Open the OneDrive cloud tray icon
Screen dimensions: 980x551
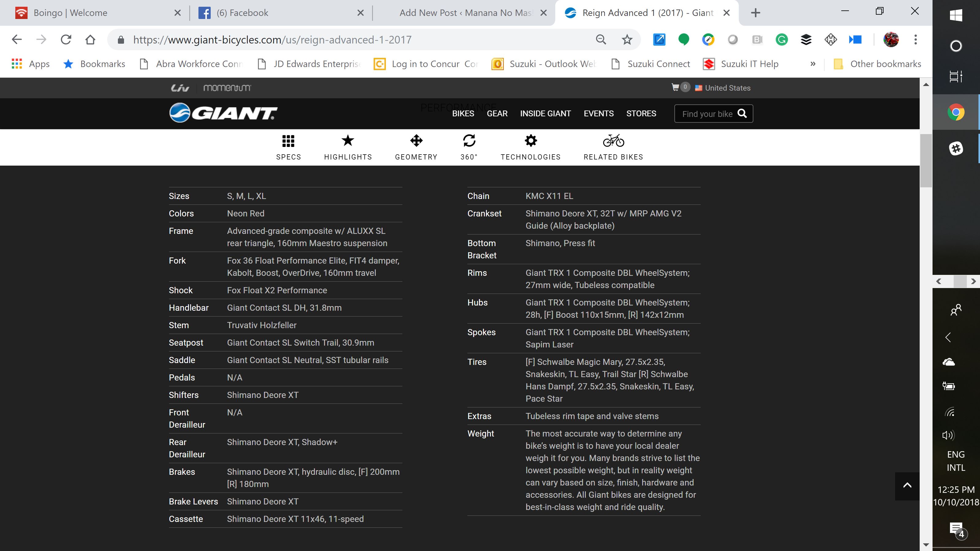pyautogui.click(x=948, y=362)
